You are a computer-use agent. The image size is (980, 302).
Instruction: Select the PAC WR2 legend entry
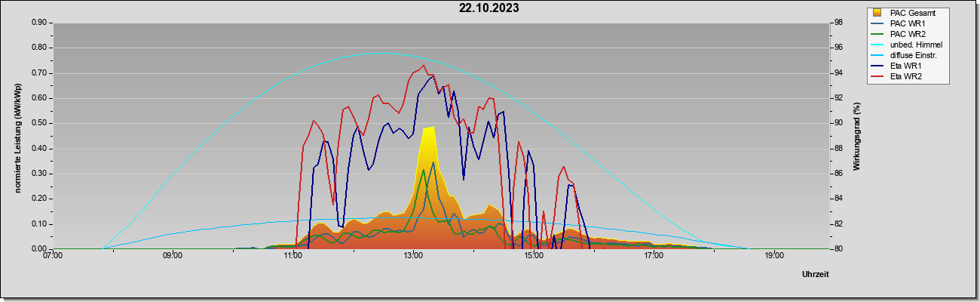[908, 34]
